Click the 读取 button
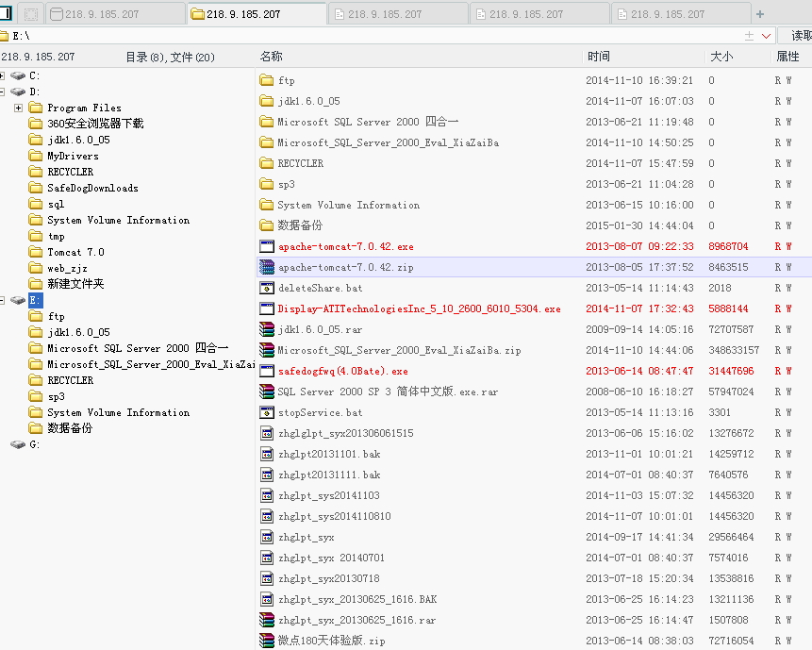 point(795,36)
